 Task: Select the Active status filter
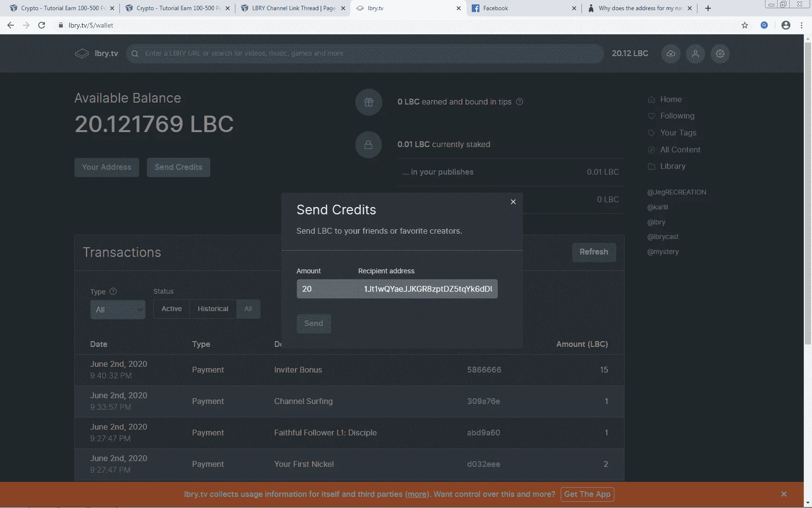click(x=172, y=309)
